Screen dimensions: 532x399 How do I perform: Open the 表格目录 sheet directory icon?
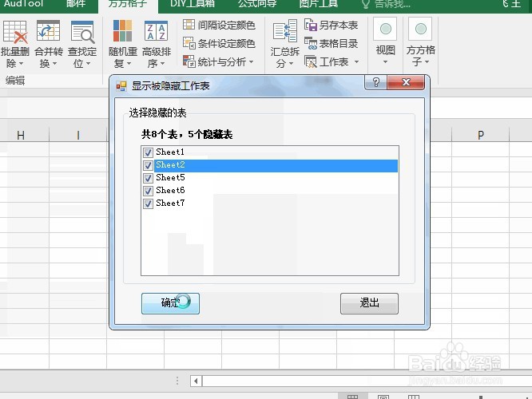click(x=311, y=43)
